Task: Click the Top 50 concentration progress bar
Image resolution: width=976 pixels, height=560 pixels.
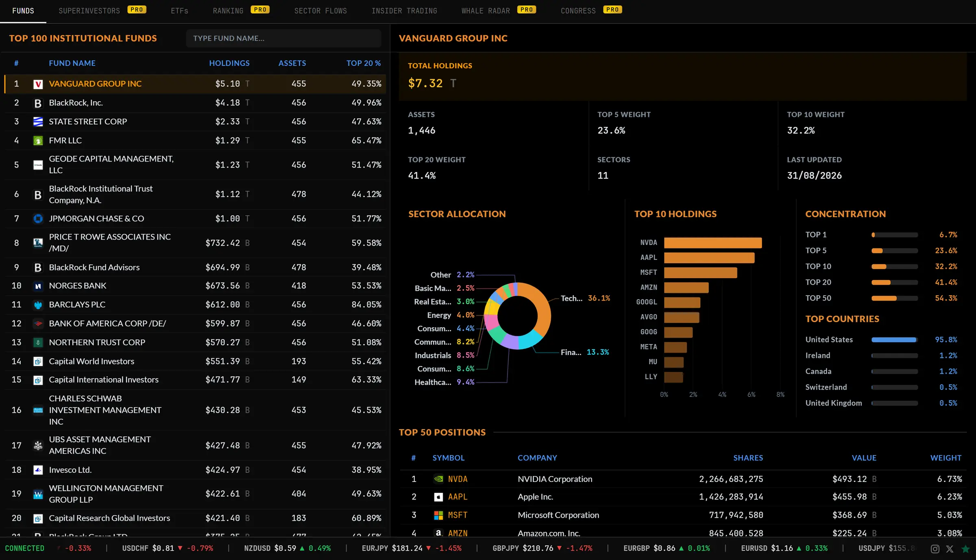Action: [x=895, y=298]
